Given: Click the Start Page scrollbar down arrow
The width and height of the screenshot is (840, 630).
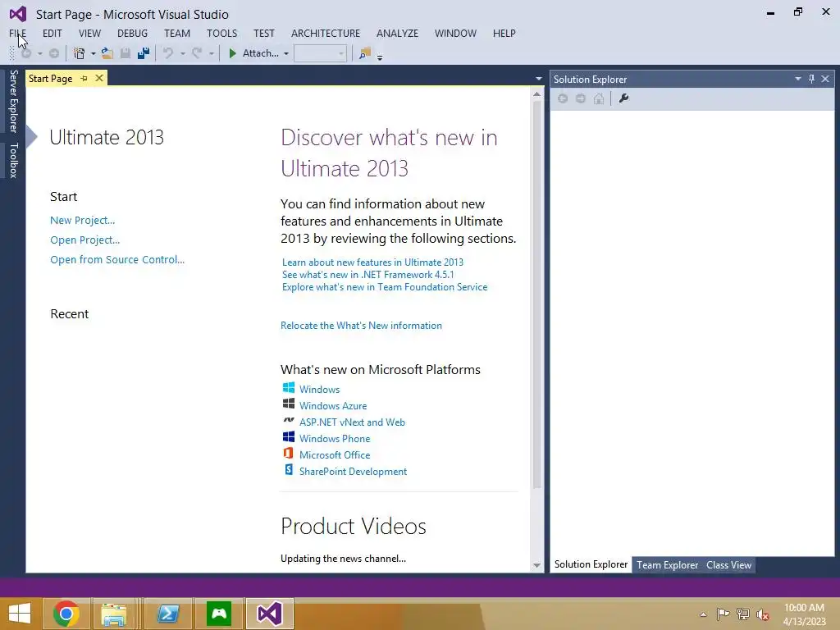Looking at the screenshot, I should [536, 565].
